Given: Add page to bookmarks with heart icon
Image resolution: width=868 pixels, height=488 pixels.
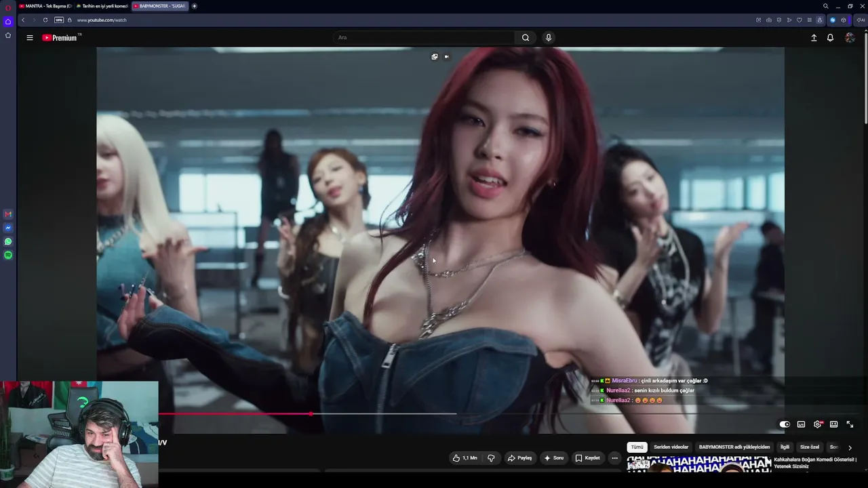Looking at the screenshot, I should [x=799, y=20].
